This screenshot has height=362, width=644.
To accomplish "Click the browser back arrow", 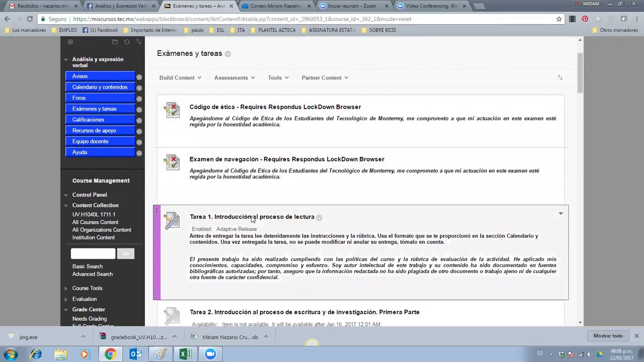I will [x=7, y=19].
